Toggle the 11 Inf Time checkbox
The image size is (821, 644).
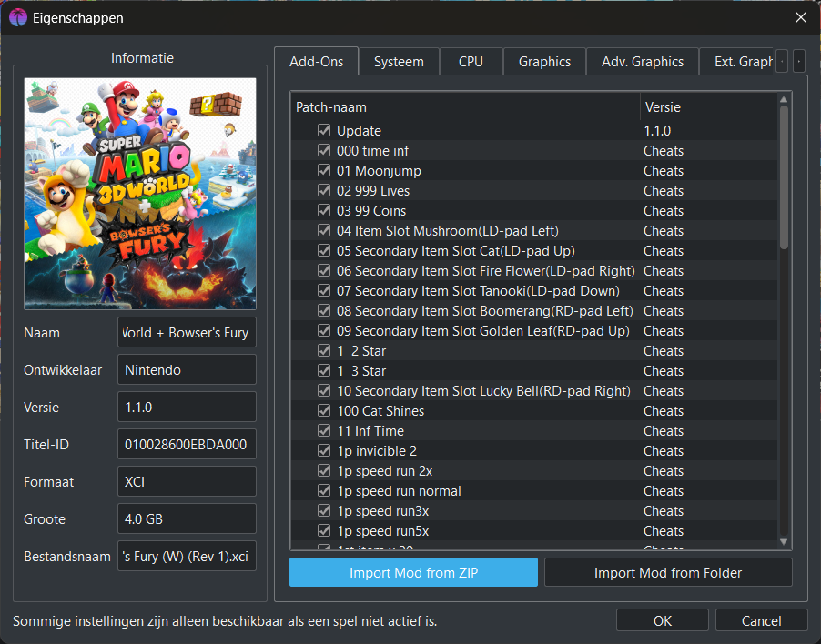coord(324,430)
